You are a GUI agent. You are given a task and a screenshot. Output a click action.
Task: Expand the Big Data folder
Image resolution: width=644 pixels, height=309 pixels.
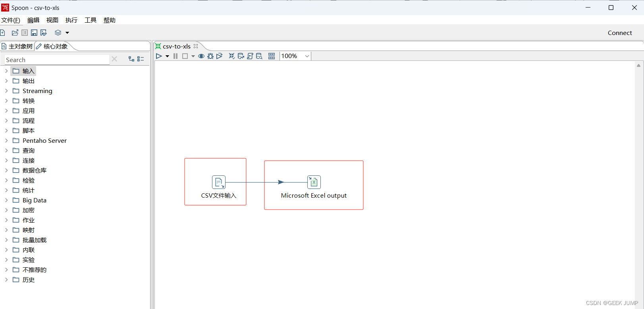[6, 200]
